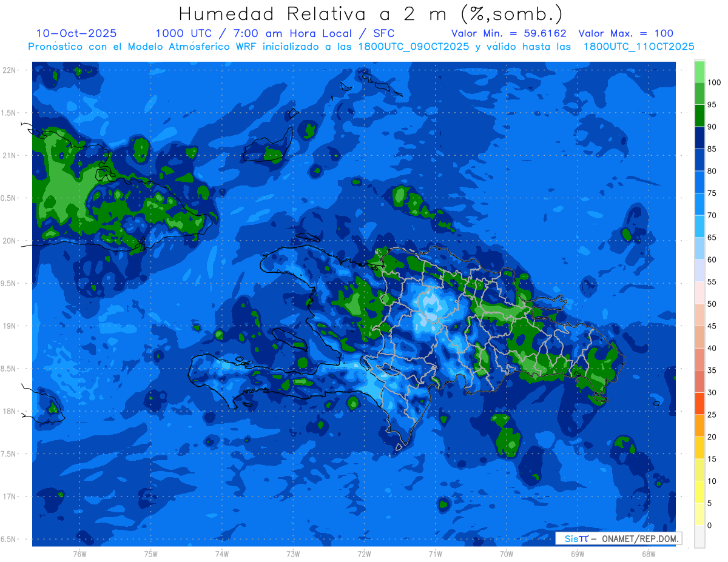Click the legend value '75'
The image size is (728, 562).
click(712, 193)
